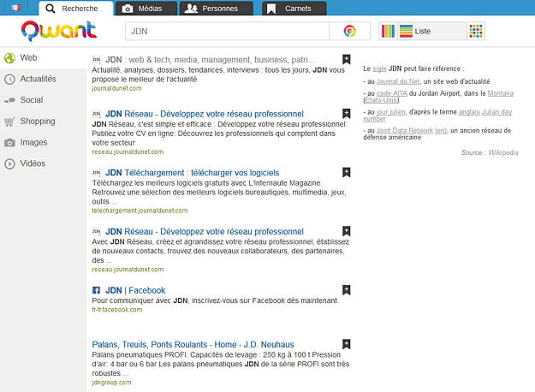This screenshot has height=392, width=535.
Task: Open Social results in sidebar
Action: click(x=44, y=100)
